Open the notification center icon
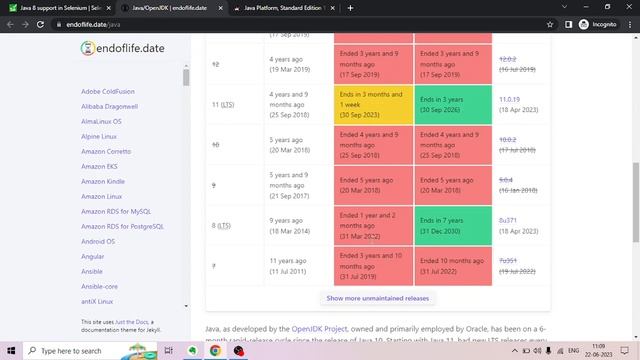 pos(624,351)
